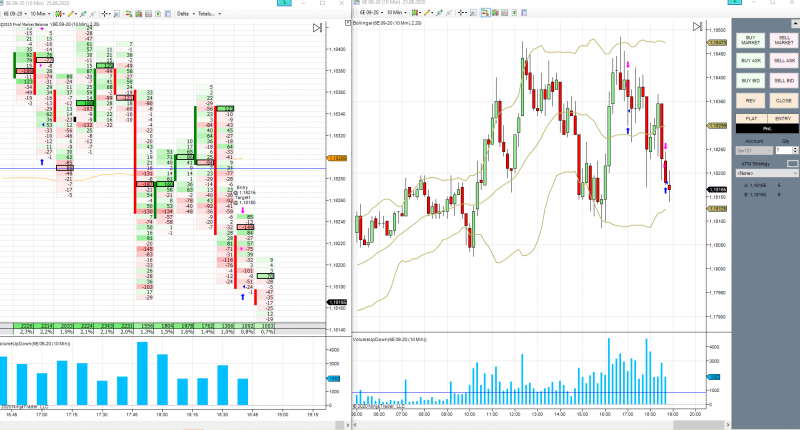Viewport: 800px width, 430px height.
Task: Open the Delta dropdown in left chart
Action: tap(186, 14)
